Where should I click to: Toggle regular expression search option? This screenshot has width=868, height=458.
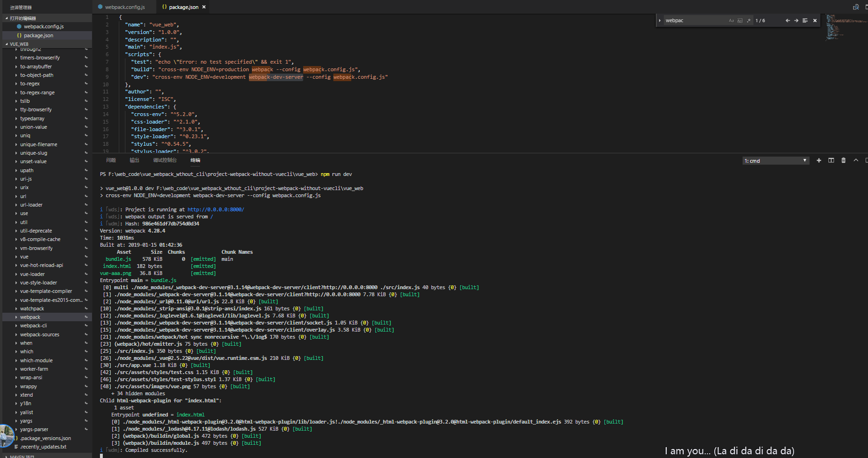748,21
